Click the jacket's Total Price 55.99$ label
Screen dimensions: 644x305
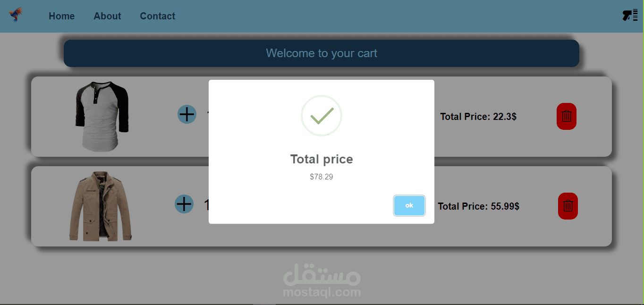click(478, 206)
